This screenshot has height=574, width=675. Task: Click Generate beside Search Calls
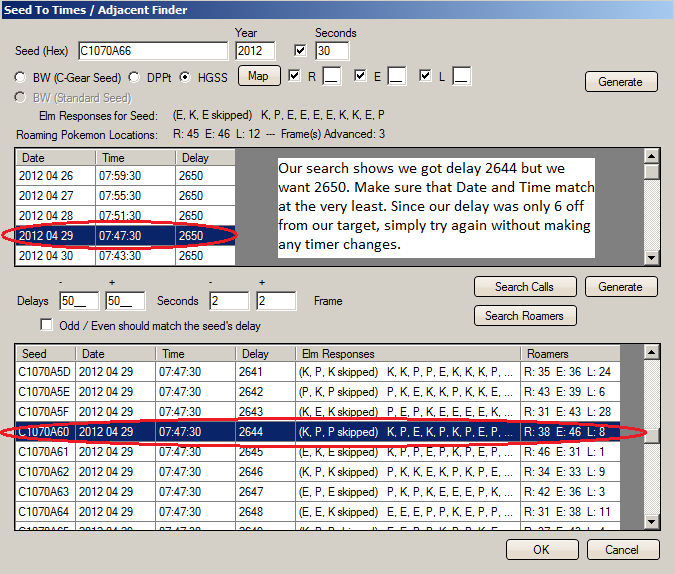tap(621, 287)
